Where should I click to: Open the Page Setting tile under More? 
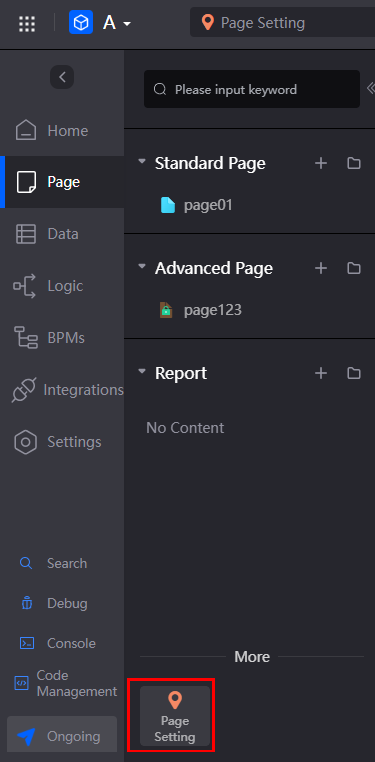click(175, 716)
